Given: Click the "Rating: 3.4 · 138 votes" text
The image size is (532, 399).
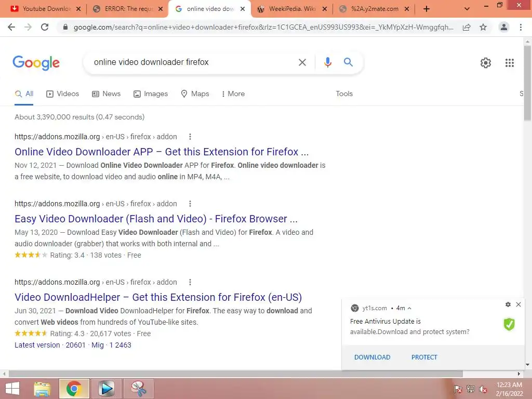Looking at the screenshot, I should click(86, 255).
